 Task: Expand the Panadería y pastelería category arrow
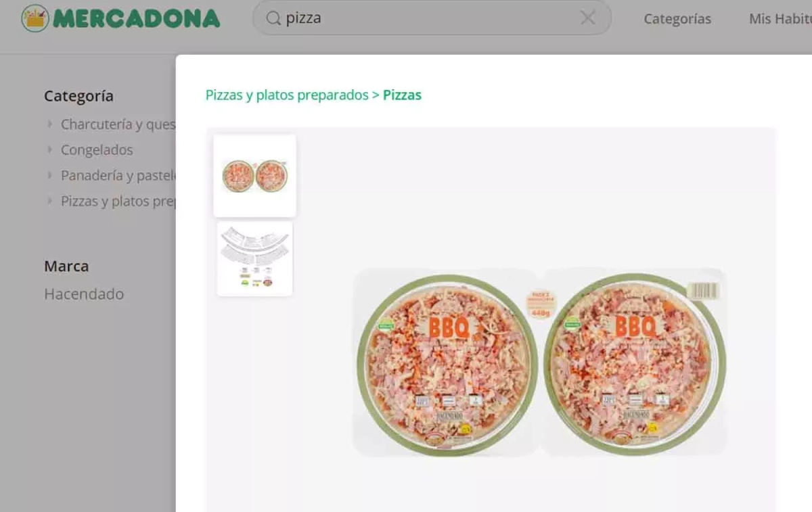[x=49, y=175]
